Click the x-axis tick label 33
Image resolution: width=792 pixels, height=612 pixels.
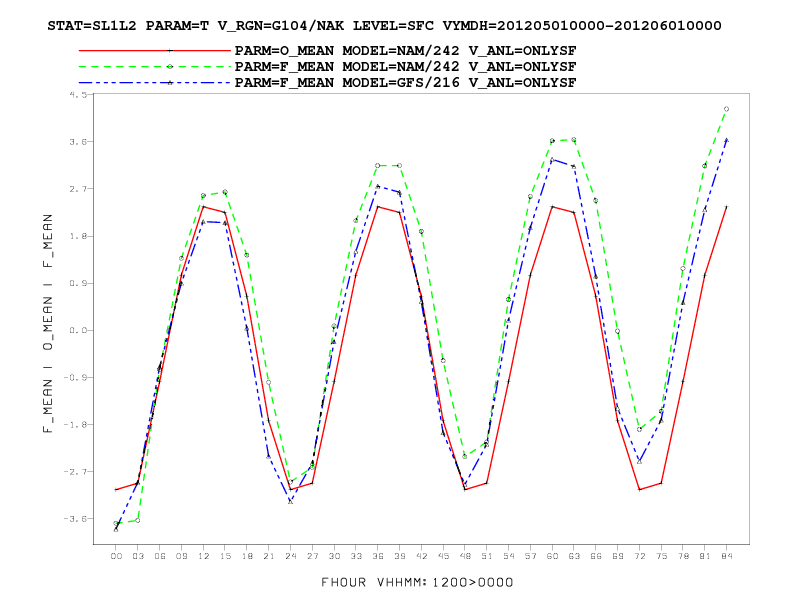(x=356, y=556)
